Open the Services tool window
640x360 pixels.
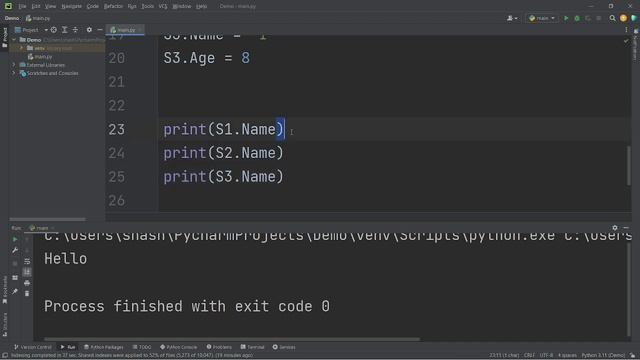(x=284, y=347)
